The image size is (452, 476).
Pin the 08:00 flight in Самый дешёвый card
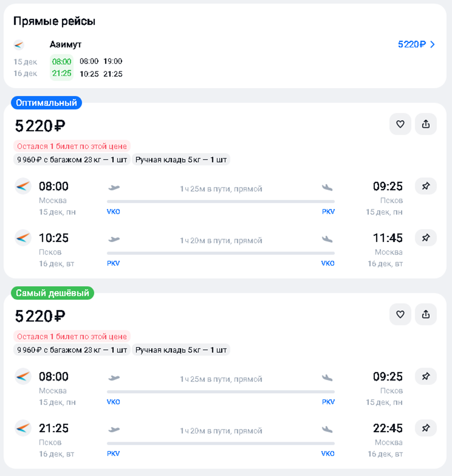[426, 376]
